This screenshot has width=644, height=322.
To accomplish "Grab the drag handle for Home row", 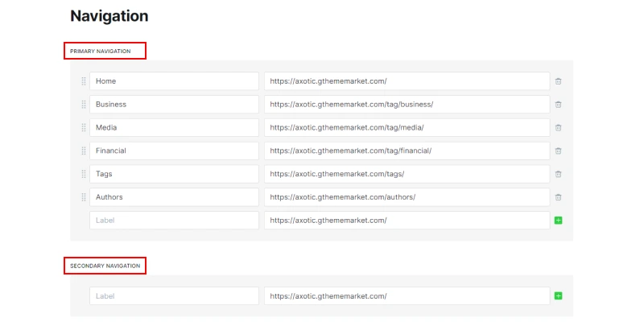I will click(x=83, y=81).
